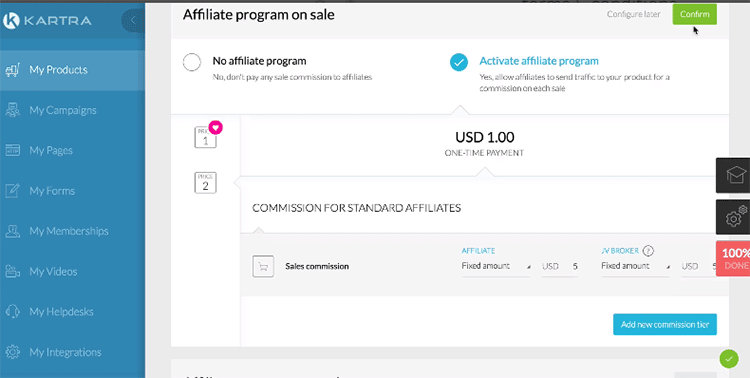Open the Affiliate Fixed amount dropdown
The height and width of the screenshot is (378, 750).
(x=496, y=267)
